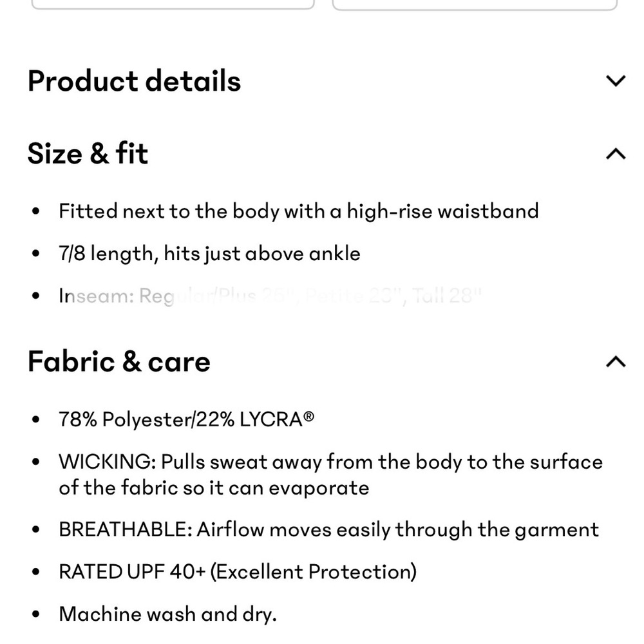Select the RATED UPF 40+ protection line

tap(238, 571)
